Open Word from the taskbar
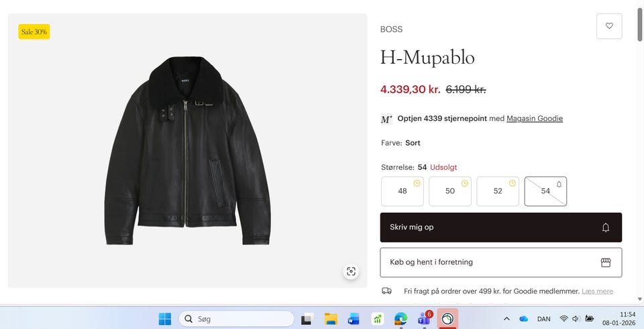Image resolution: width=644 pixels, height=329 pixels. [x=354, y=319]
